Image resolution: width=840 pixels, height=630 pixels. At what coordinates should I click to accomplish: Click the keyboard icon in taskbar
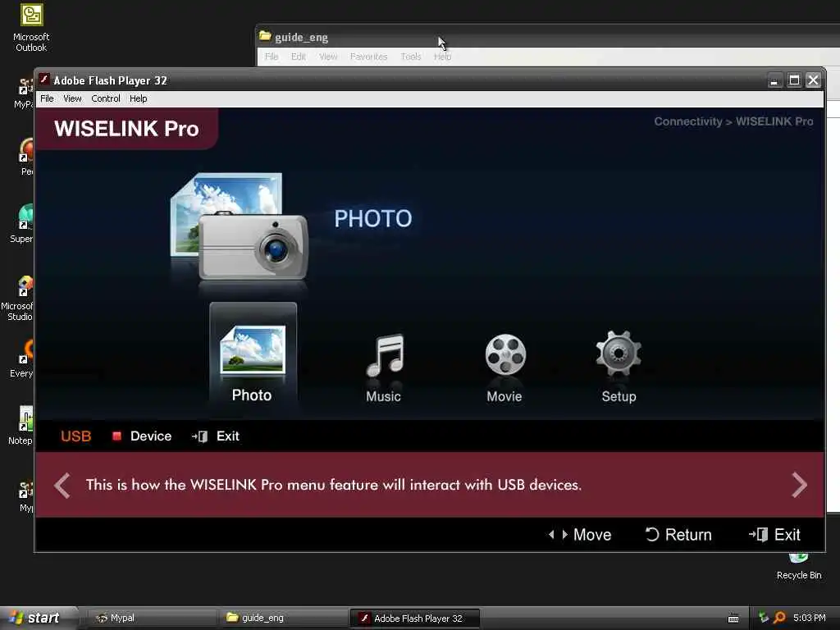[x=733, y=619]
